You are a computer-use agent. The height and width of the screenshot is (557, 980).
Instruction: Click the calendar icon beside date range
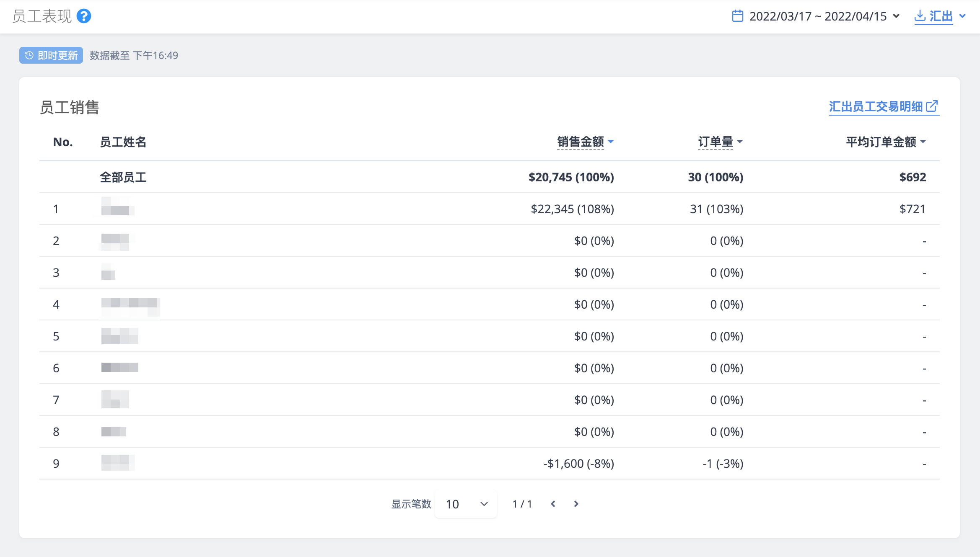coord(738,16)
